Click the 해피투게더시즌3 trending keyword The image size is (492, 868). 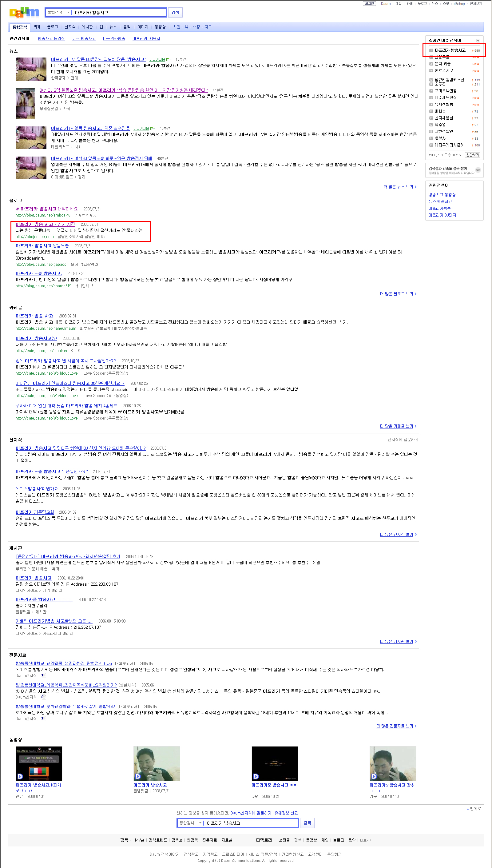pyautogui.click(x=449, y=145)
